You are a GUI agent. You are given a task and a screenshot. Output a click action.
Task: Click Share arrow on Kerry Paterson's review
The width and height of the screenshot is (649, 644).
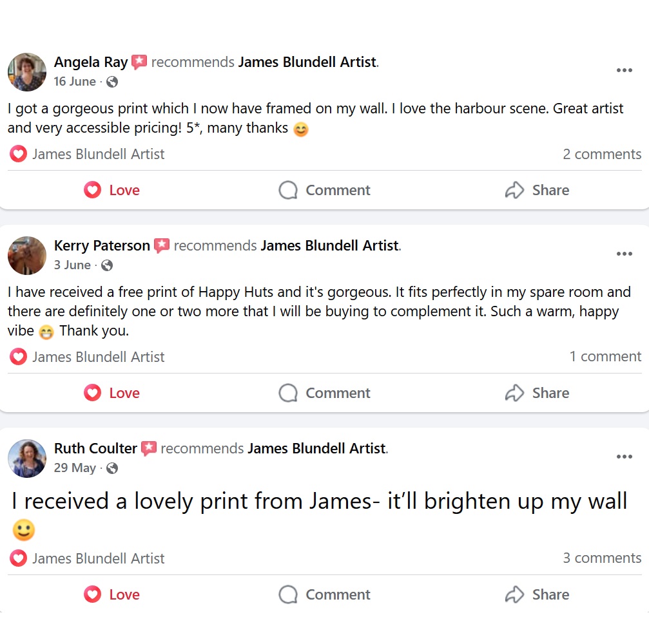pos(514,393)
